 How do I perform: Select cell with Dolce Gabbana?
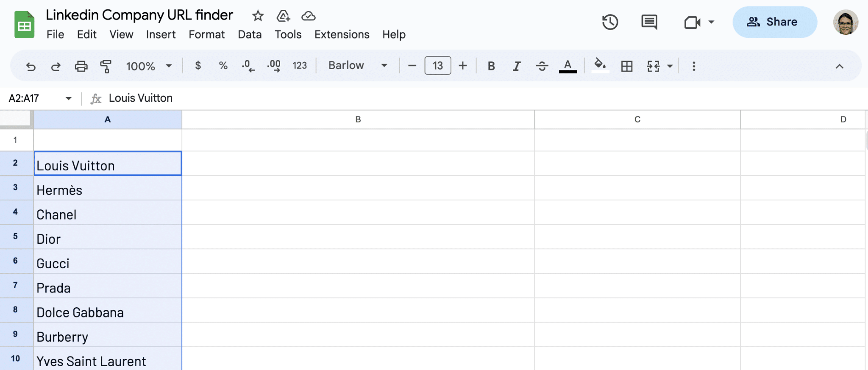pyautogui.click(x=108, y=311)
